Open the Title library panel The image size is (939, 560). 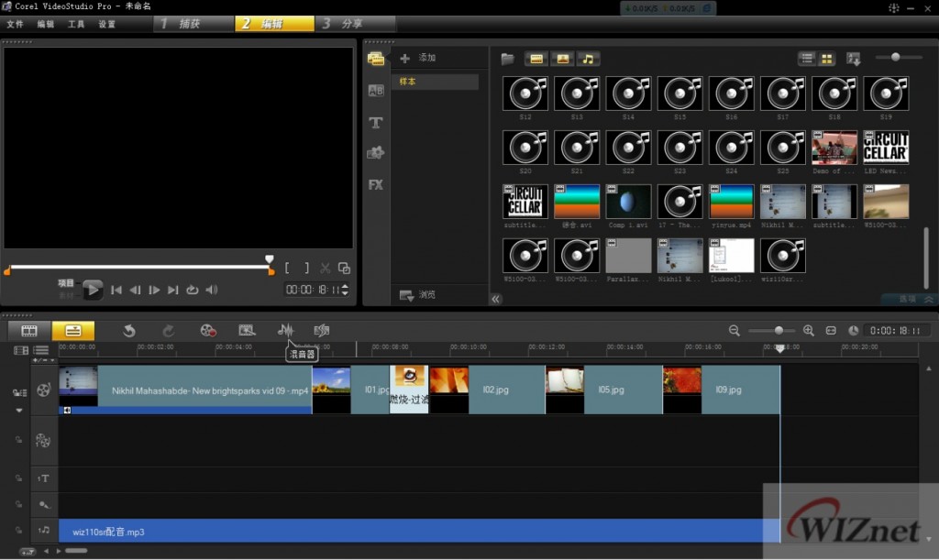tap(375, 123)
